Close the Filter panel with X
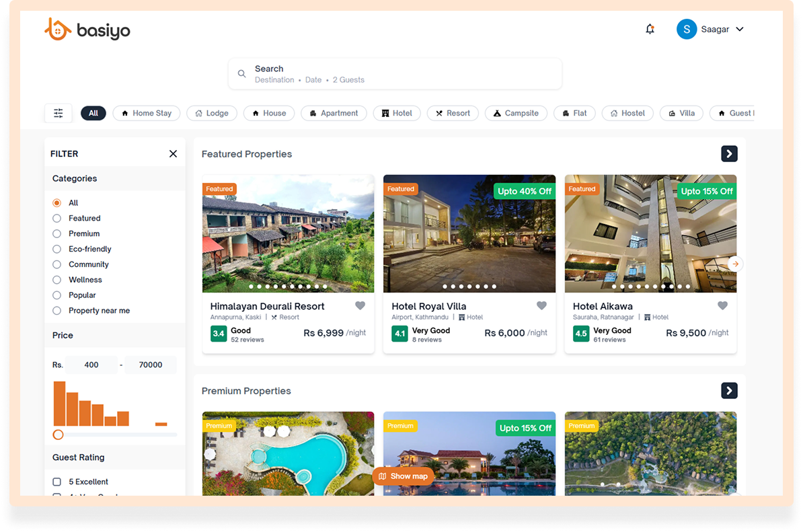The width and height of the screenshot is (803, 532). click(x=173, y=154)
